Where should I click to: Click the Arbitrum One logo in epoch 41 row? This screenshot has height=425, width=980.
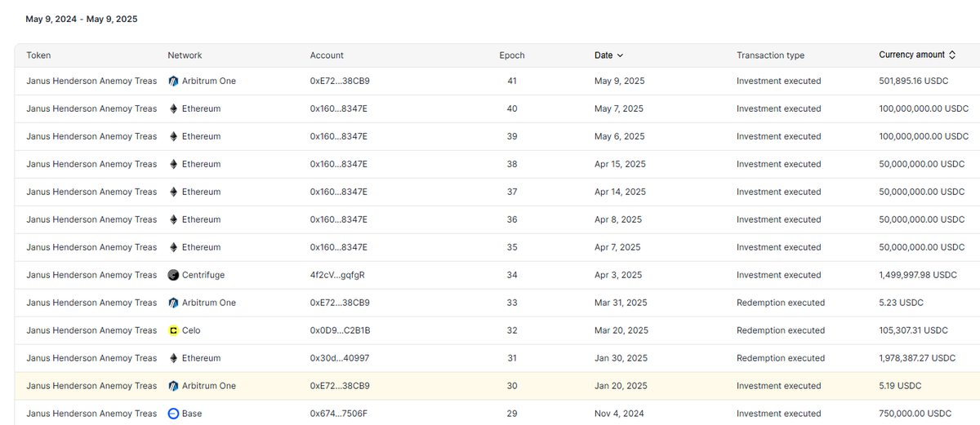[173, 82]
